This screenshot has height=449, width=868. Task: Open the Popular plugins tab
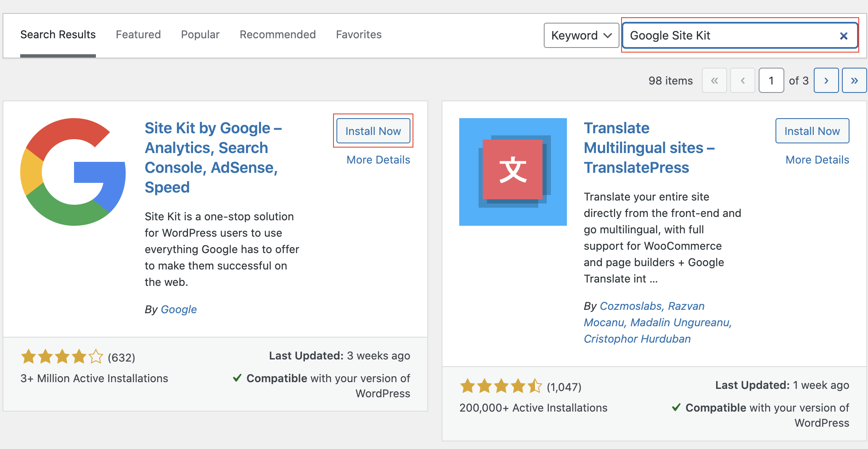pyautogui.click(x=200, y=34)
